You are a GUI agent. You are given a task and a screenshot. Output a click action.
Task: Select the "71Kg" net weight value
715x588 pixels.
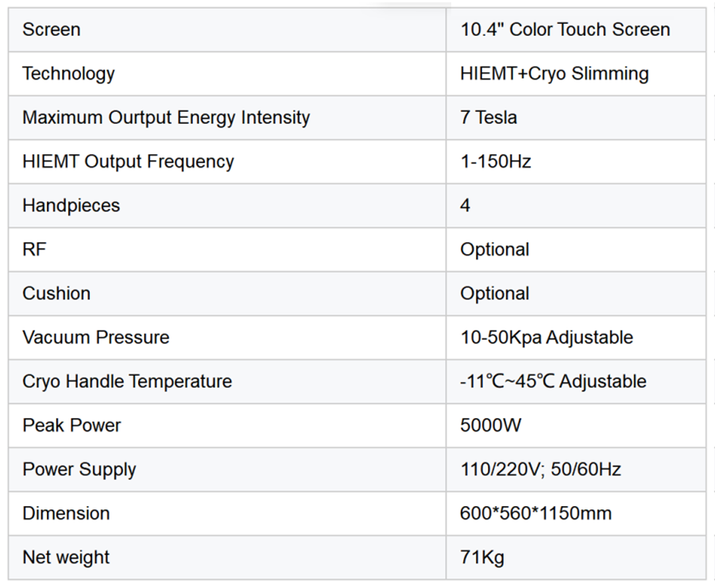482,557
